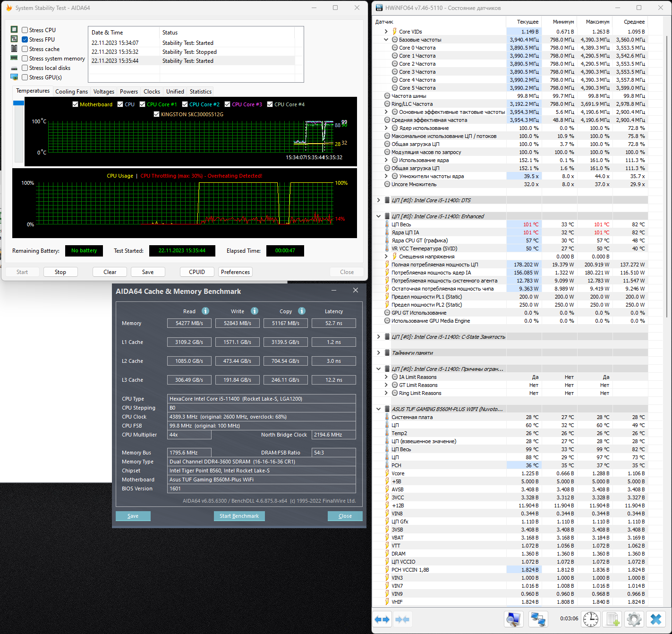This screenshot has width=672, height=634.
Task: Expand the IA Limit Reasons row
Action: [x=386, y=377]
